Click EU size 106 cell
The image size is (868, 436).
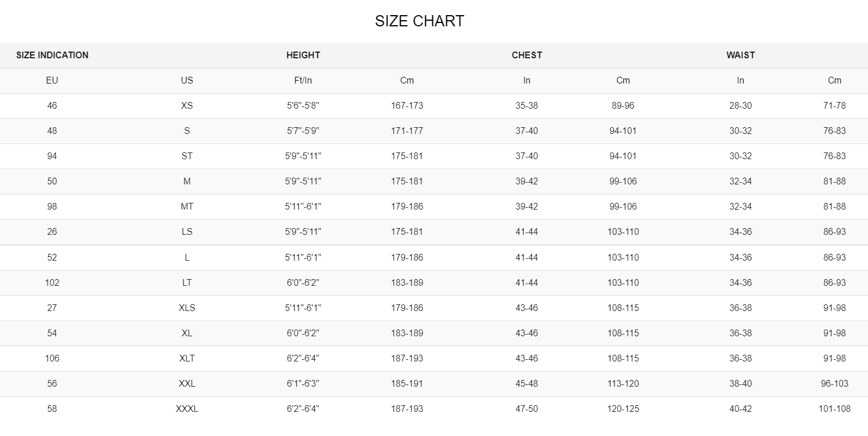52,358
